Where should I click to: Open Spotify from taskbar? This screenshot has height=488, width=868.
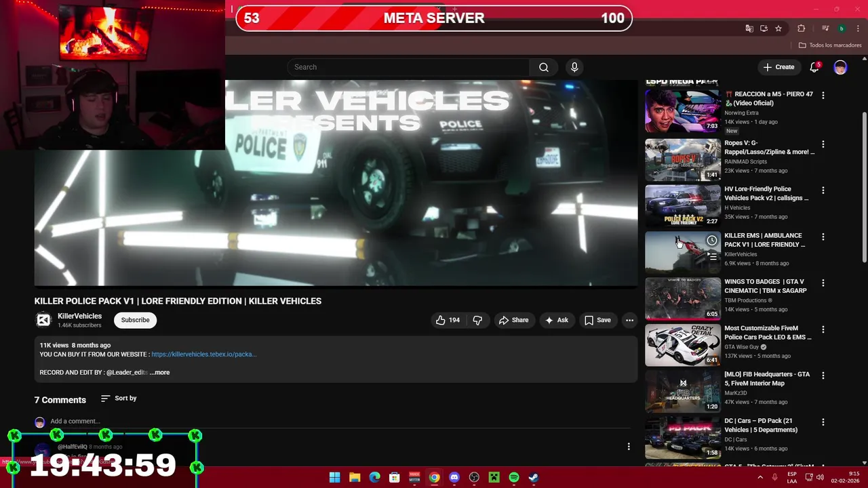(514, 477)
